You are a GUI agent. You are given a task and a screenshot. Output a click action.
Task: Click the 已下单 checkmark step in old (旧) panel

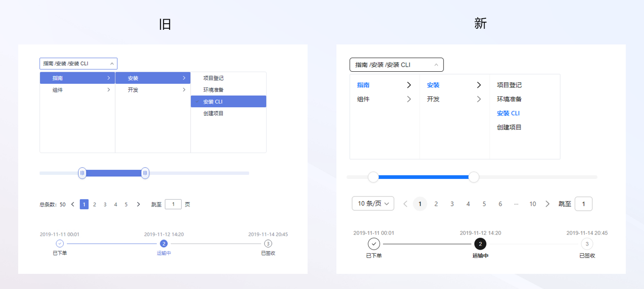point(60,244)
